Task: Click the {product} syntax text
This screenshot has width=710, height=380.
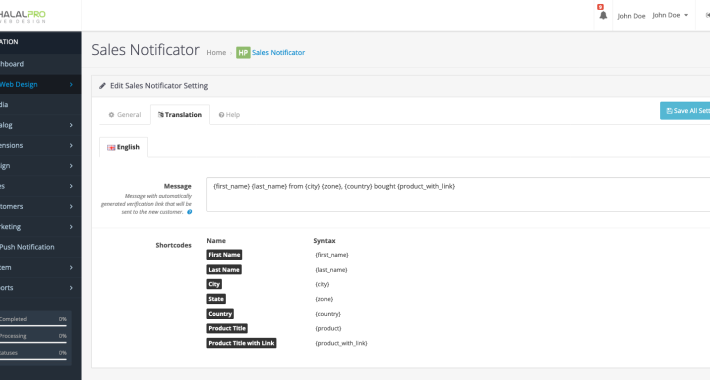Action: (328, 328)
